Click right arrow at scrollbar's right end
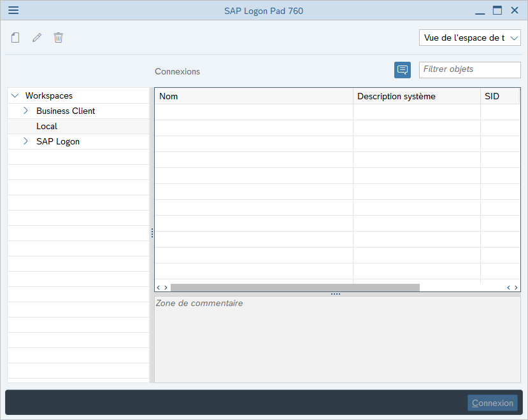528x420 pixels. pyautogui.click(x=516, y=288)
